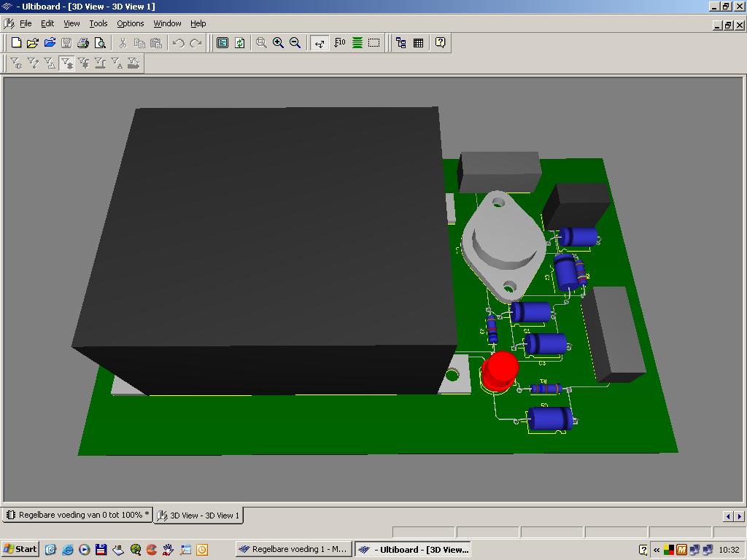Open the Tools menu
This screenshot has height=560, width=747.
98,23
